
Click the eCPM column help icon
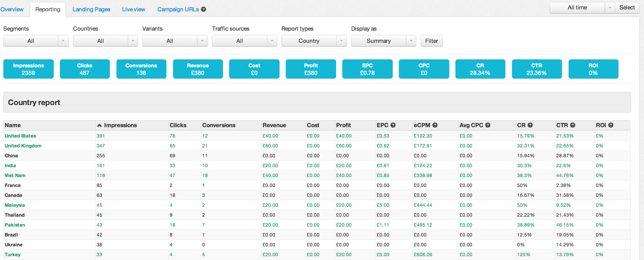[x=435, y=125]
